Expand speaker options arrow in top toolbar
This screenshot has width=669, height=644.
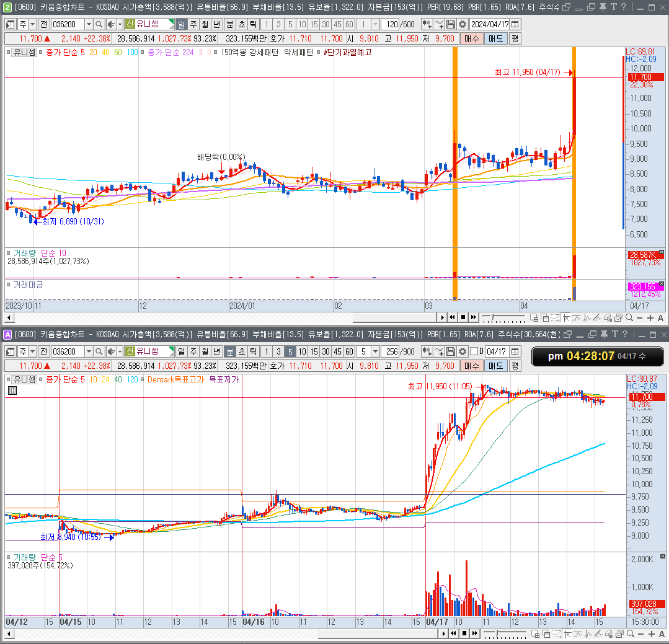[120, 24]
